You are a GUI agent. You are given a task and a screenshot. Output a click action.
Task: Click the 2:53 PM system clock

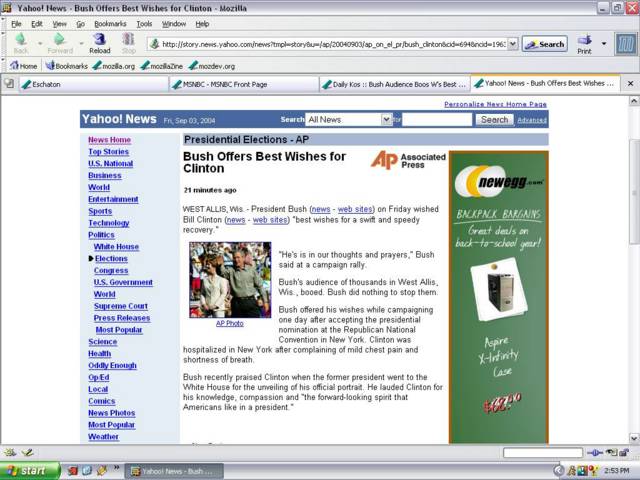(616, 471)
